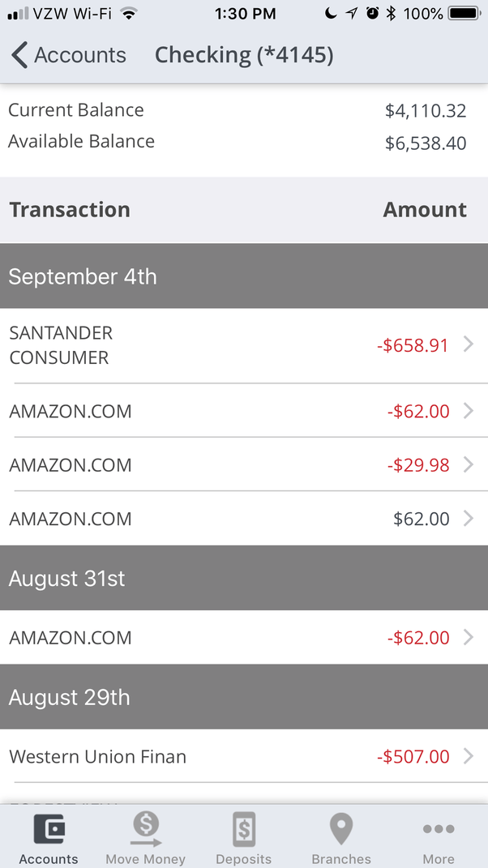The height and width of the screenshot is (868, 488).
Task: Tap the location arrow status icon
Action: coord(351,12)
